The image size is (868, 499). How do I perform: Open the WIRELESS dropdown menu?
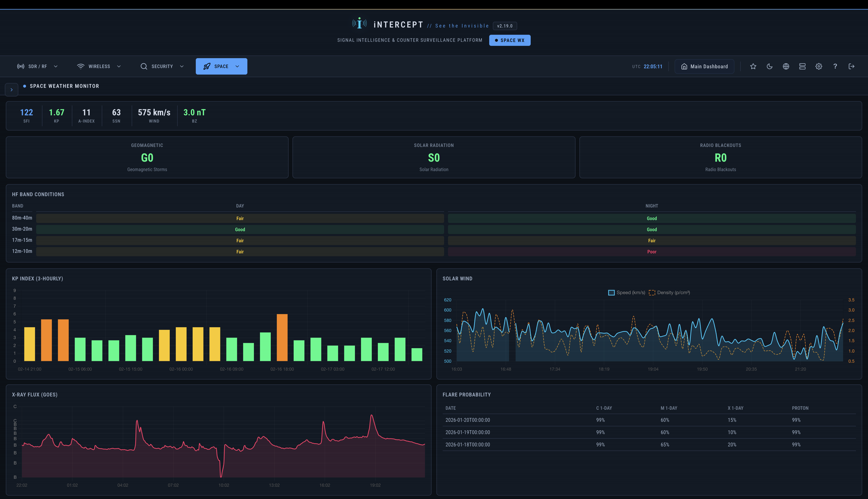click(99, 66)
